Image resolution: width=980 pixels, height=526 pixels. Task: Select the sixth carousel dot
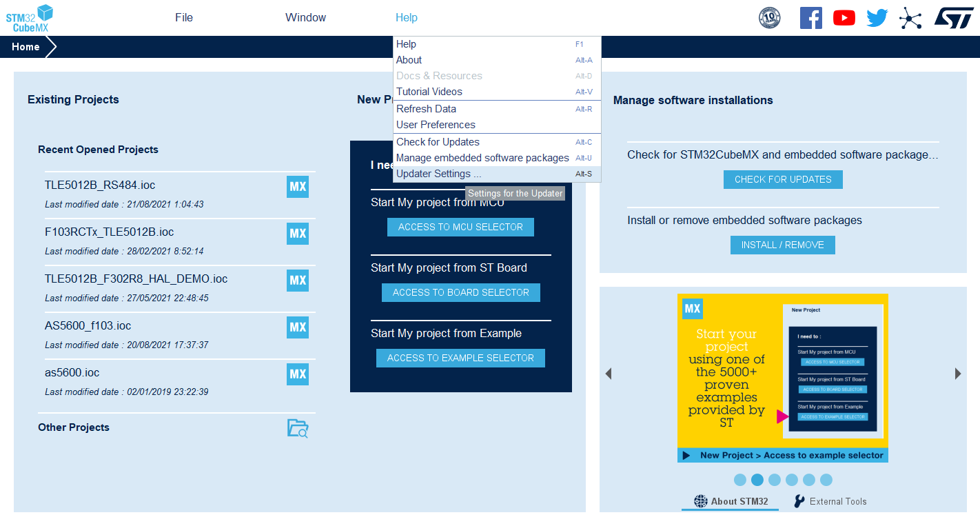tap(826, 480)
